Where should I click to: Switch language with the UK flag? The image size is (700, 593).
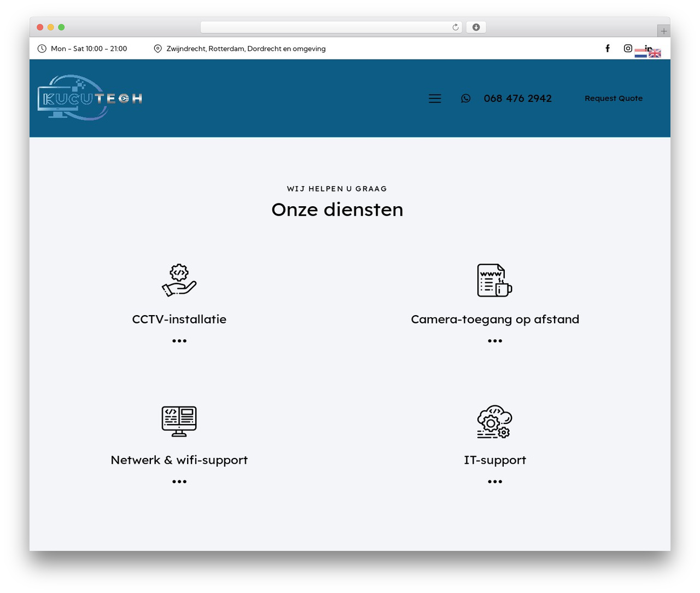pyautogui.click(x=655, y=54)
